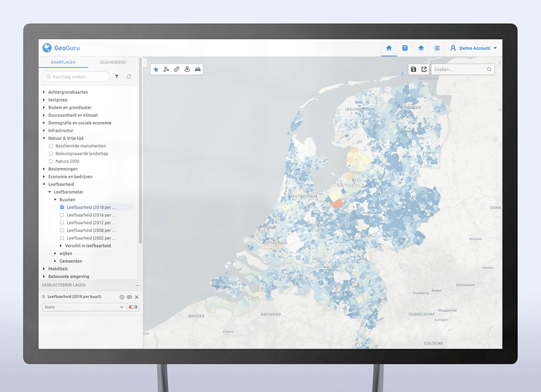Select the Kaartlagen tab
541x392 pixels.
click(63, 62)
